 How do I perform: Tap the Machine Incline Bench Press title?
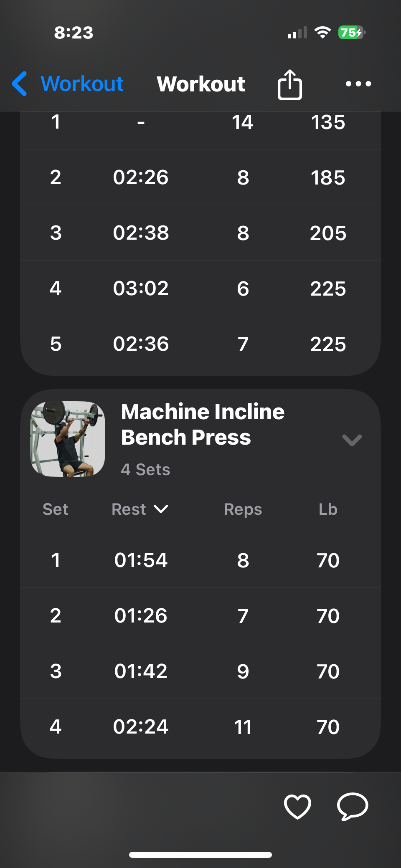tap(203, 425)
